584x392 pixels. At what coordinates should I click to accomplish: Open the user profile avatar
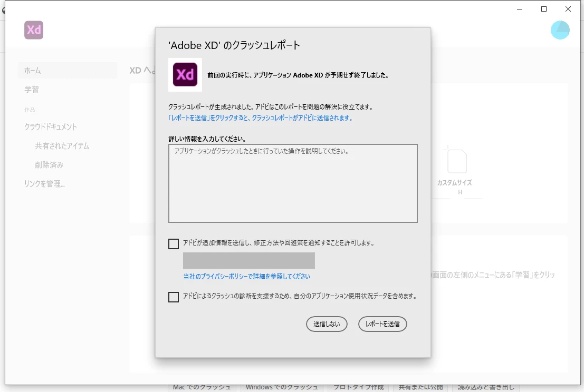pyautogui.click(x=560, y=30)
